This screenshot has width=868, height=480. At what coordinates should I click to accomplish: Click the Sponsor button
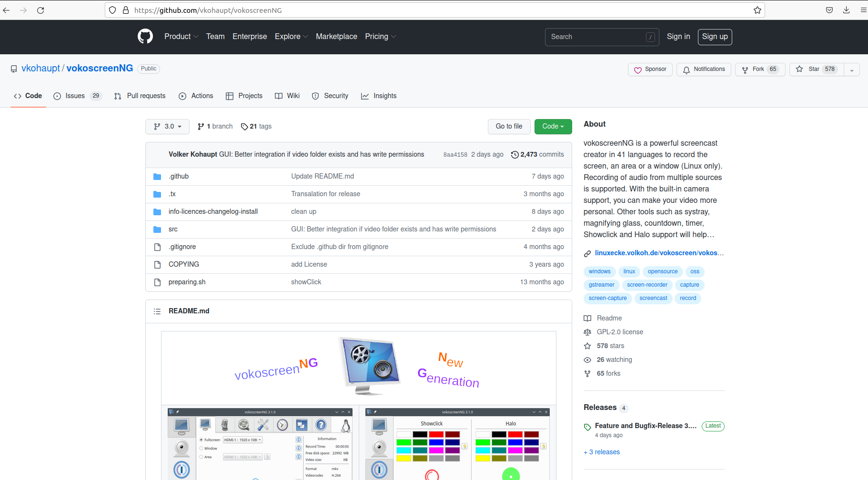coord(650,70)
